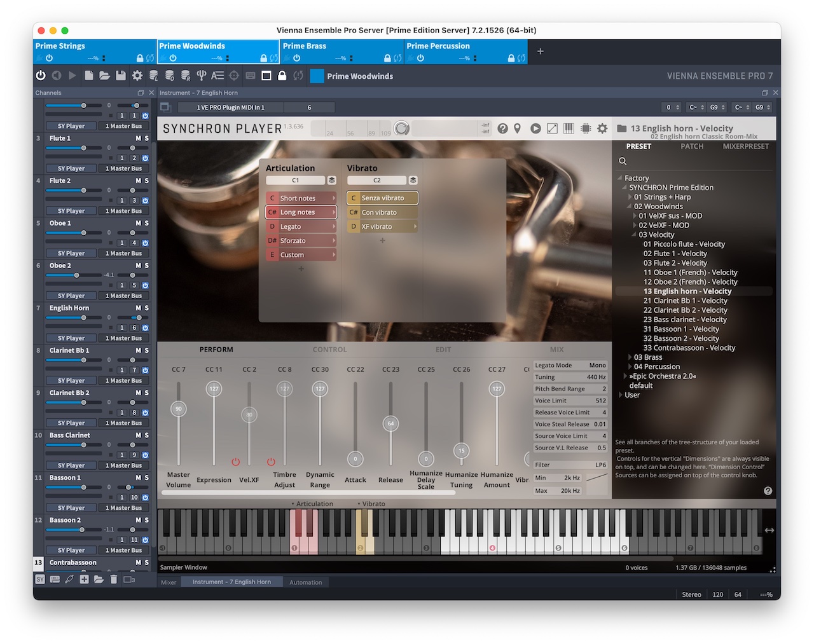This screenshot has height=644, width=814.
Task: Open preferences with the toolbar gear icon
Action: click(x=137, y=76)
